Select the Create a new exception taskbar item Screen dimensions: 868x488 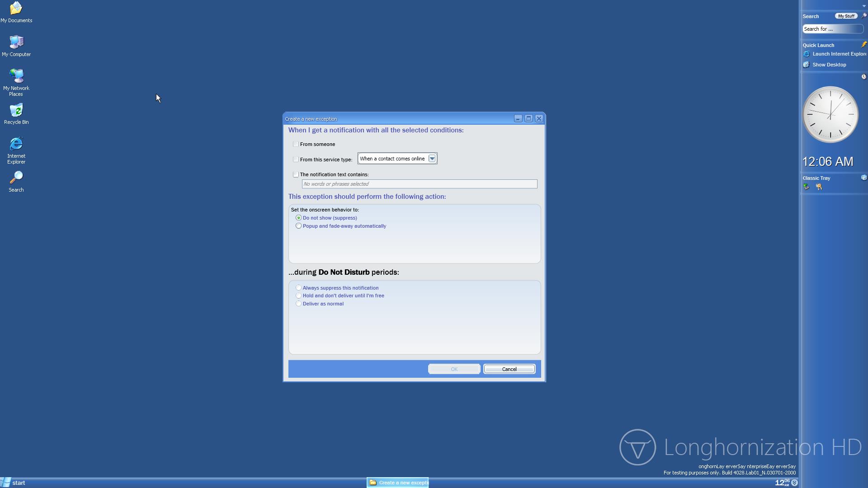coord(398,483)
